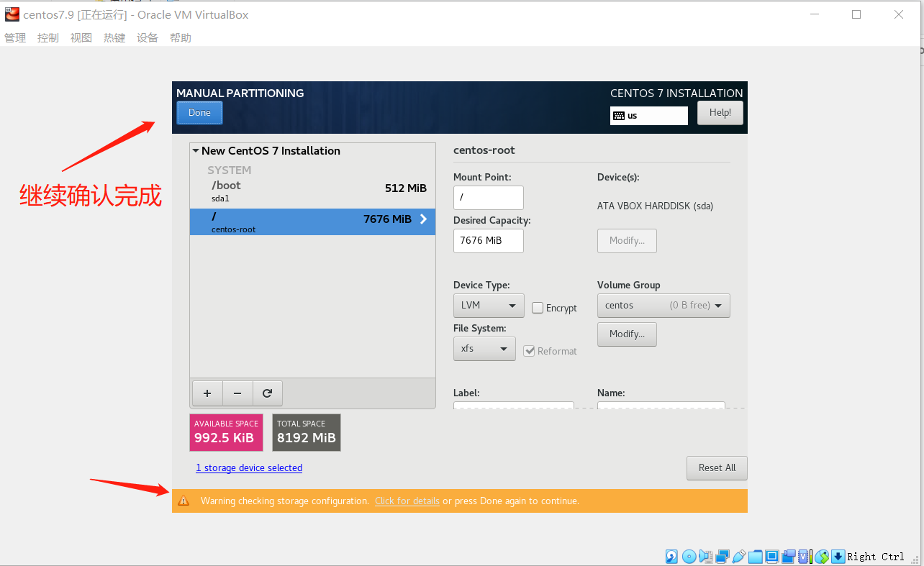
Task: Click the minus button to remove mount point
Action: pyautogui.click(x=237, y=393)
